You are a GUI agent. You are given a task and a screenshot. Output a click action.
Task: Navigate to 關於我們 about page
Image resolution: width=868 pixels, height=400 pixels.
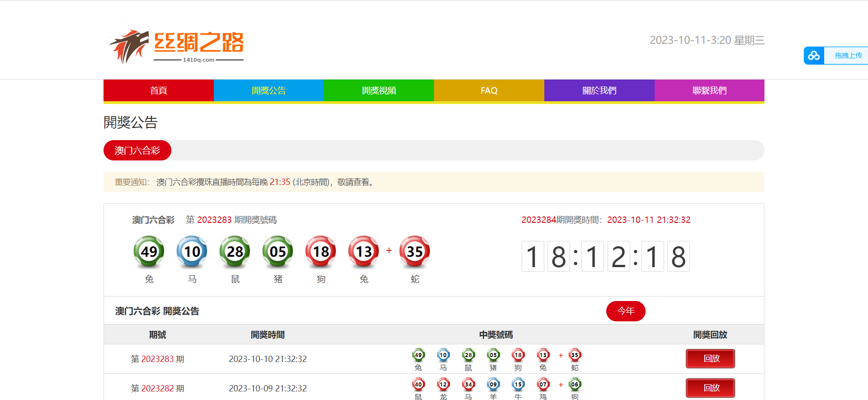(599, 90)
